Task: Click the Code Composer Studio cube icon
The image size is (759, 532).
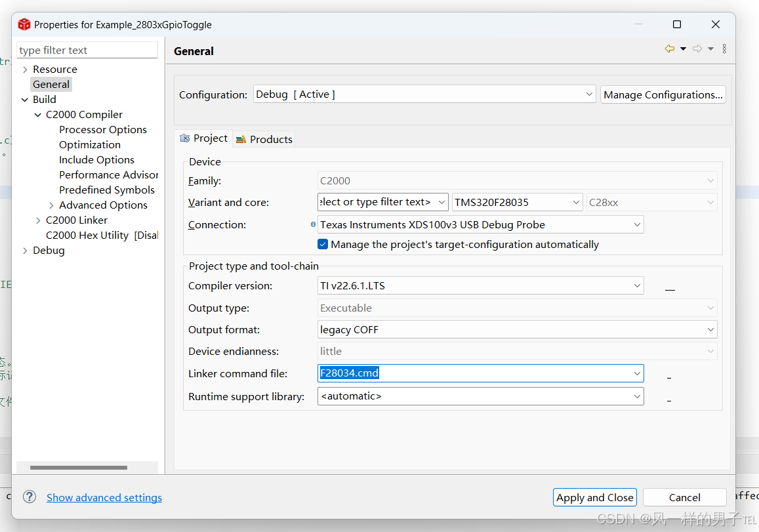Action: tap(24, 24)
